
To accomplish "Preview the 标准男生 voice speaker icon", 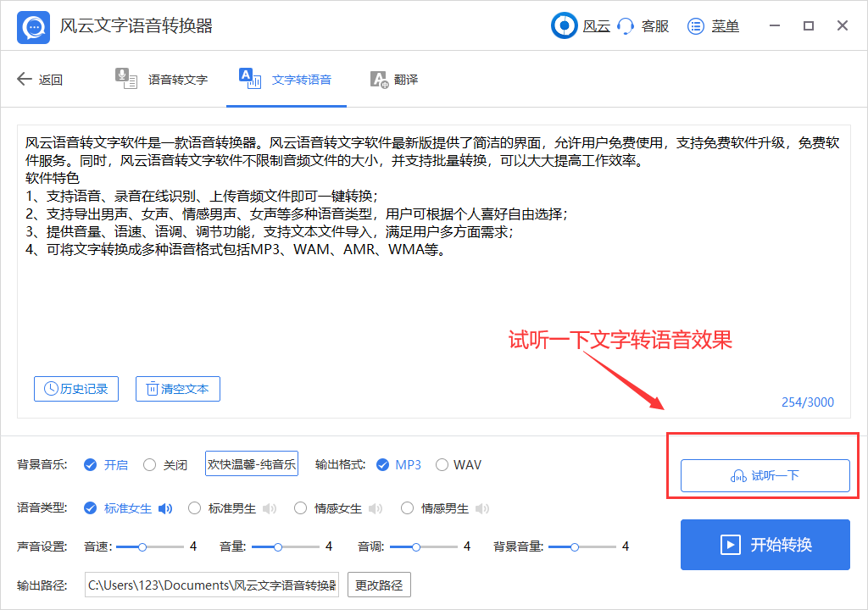I will (x=270, y=508).
